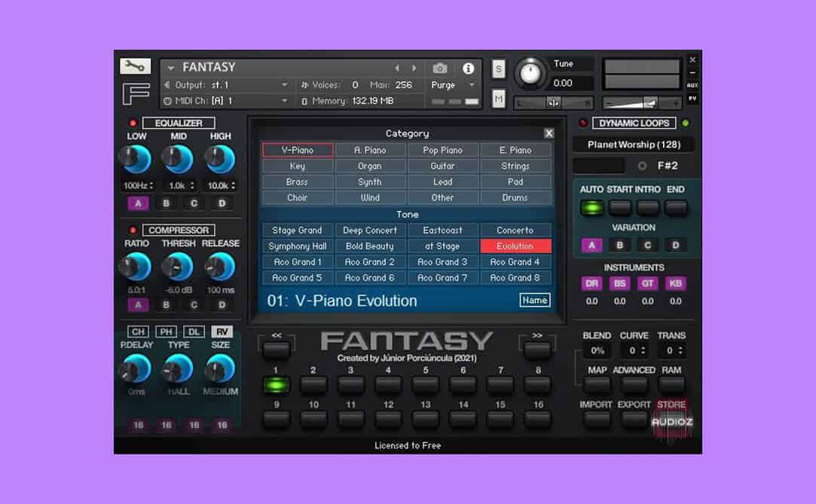
Task: Toggle the Dynamic Loops red LED
Action: tap(583, 124)
